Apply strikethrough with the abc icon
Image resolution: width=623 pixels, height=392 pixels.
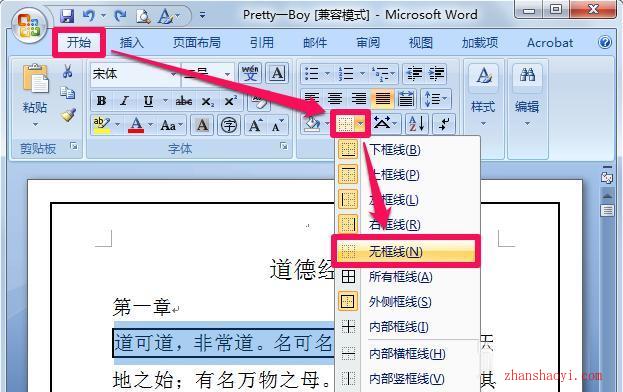pos(184,101)
